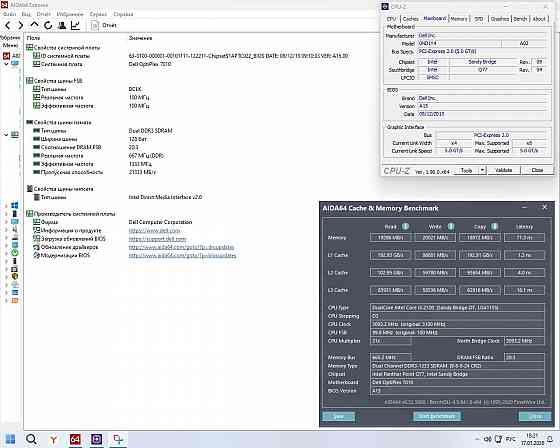Viewport: 560px width, 448px height.
Task: Click the Close button in benchmark window
Action: tap(535, 416)
